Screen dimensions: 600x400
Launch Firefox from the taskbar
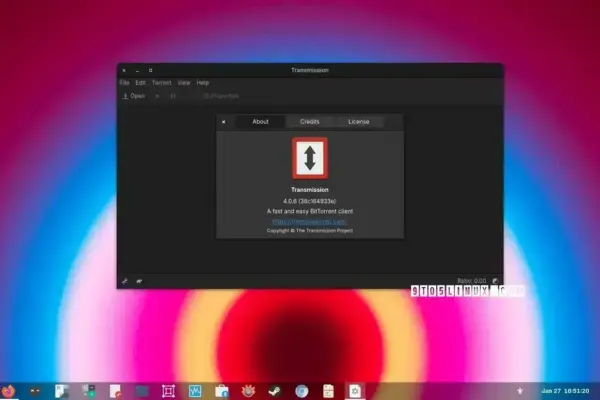[x=8, y=391]
